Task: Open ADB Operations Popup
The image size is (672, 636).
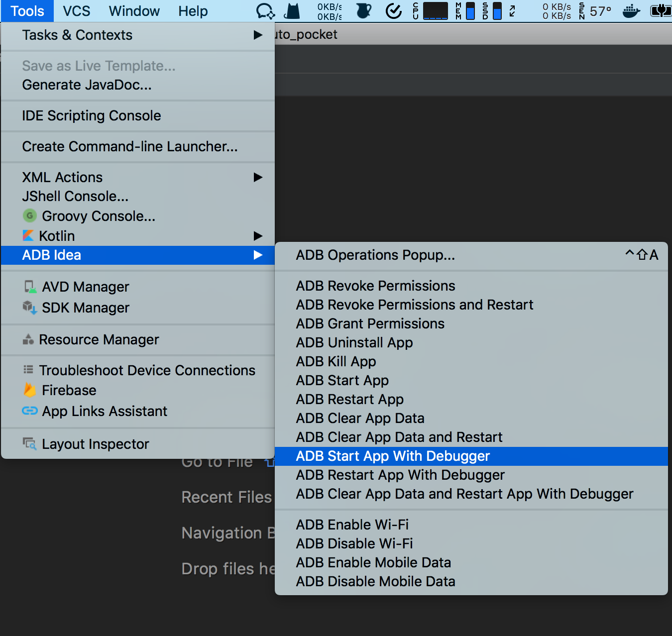Action: click(375, 255)
